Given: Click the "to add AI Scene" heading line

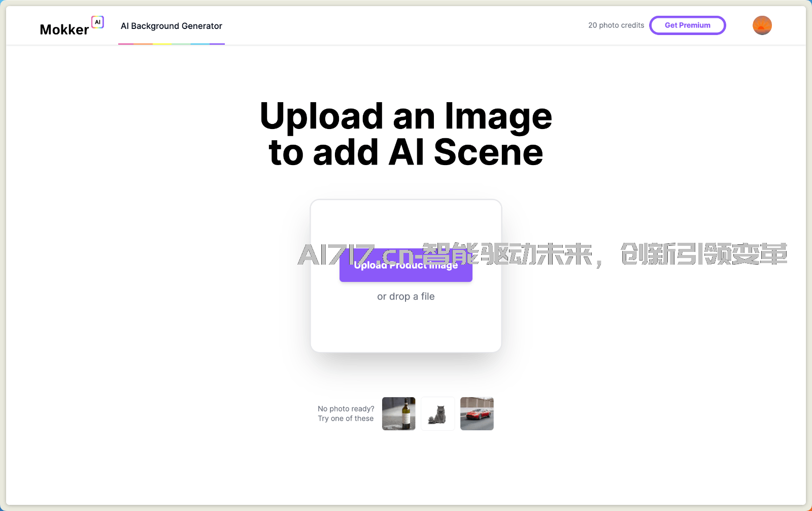Looking at the screenshot, I should coord(405,152).
